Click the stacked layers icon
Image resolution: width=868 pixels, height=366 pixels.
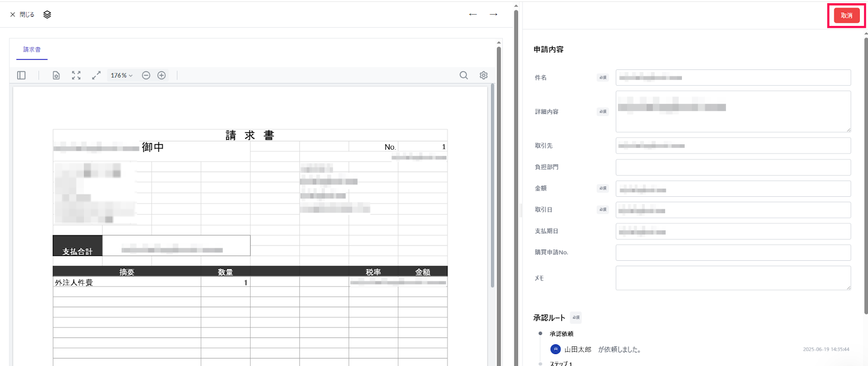[47, 15]
